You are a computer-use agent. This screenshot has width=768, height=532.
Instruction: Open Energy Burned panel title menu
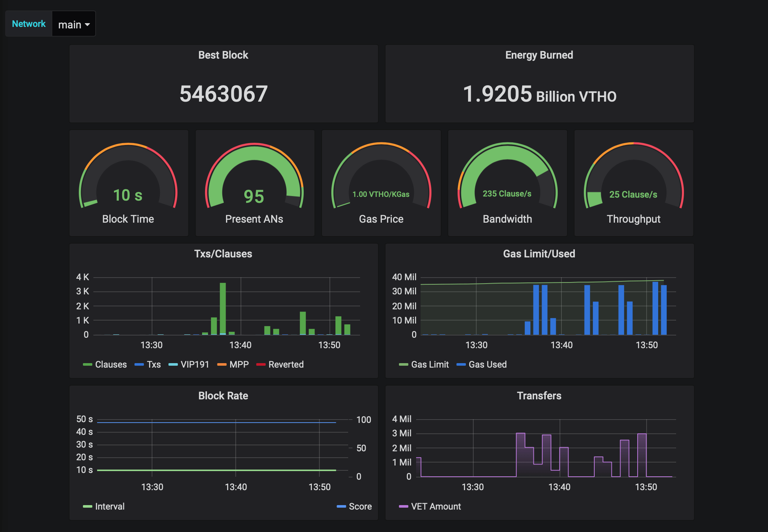pos(539,55)
